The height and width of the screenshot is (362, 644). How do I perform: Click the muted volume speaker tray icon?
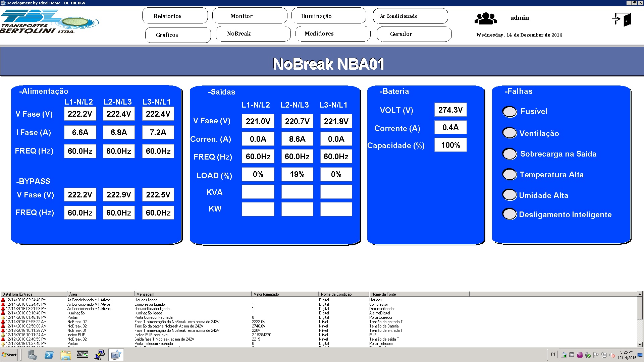click(612, 355)
